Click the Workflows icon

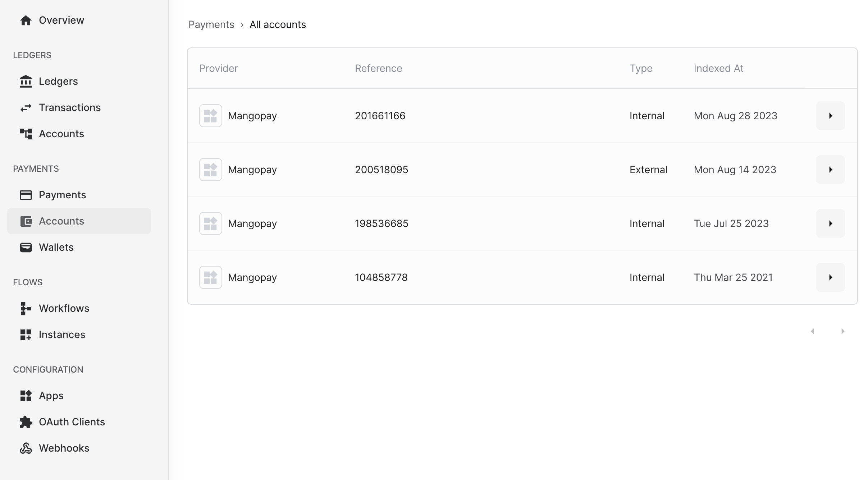click(x=26, y=309)
